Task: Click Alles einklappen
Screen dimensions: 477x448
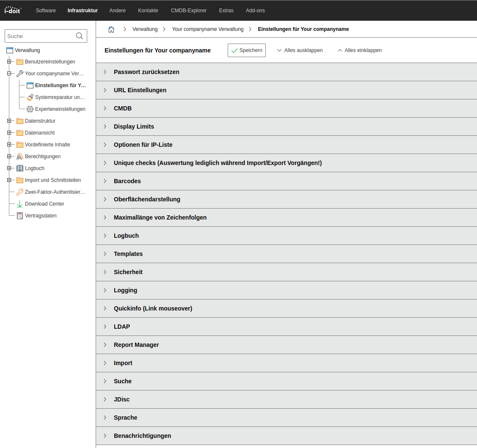Action: click(359, 50)
